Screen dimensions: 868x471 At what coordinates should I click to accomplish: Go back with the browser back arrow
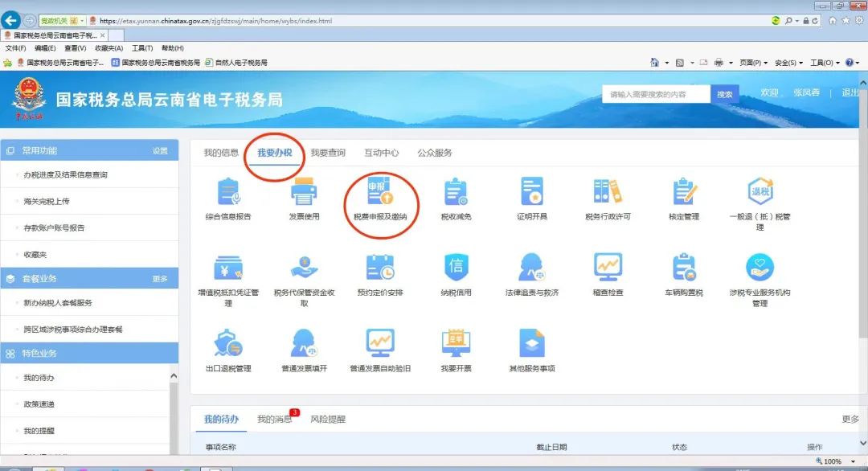click(11, 20)
